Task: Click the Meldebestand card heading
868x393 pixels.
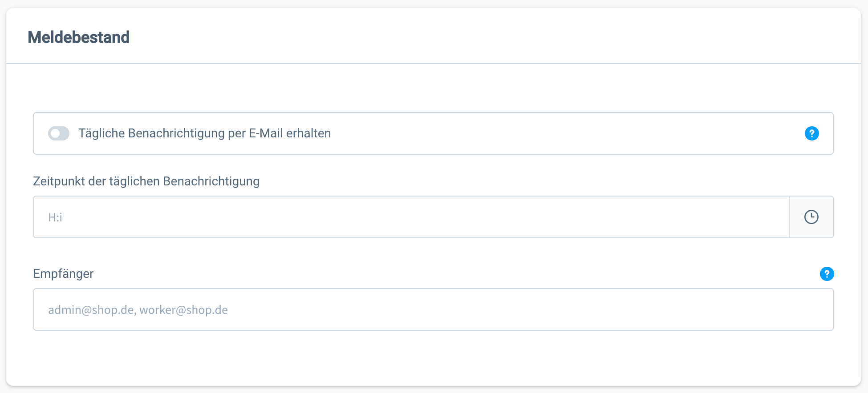Action: click(x=78, y=37)
